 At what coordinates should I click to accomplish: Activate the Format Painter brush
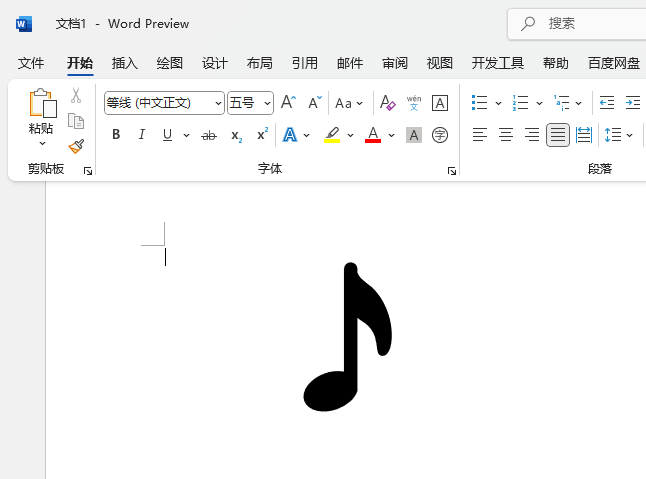coord(76,146)
